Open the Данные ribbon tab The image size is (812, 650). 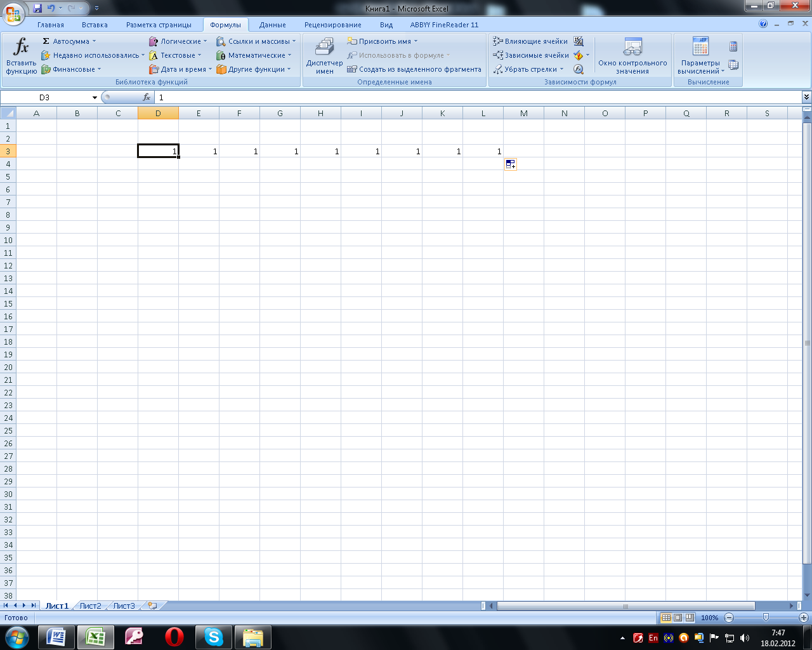[273, 25]
